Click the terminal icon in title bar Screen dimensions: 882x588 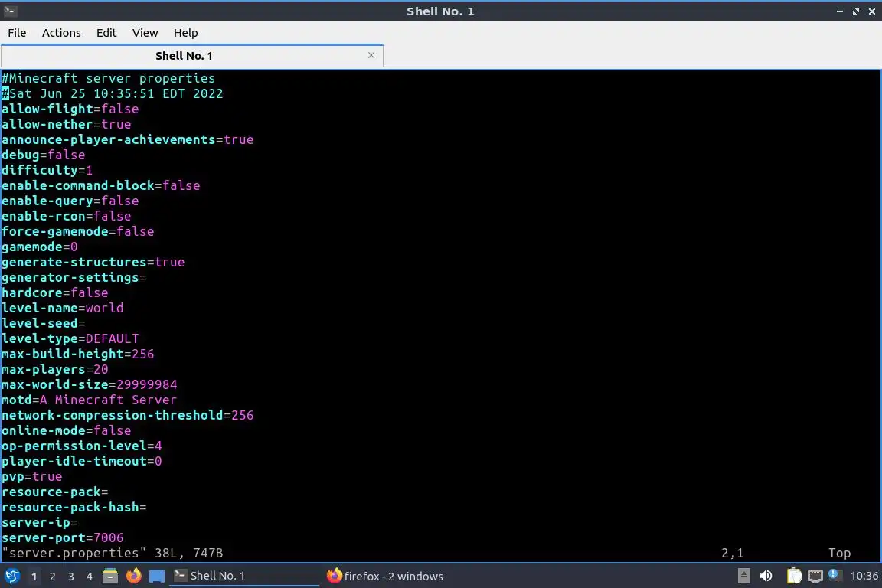[10, 11]
